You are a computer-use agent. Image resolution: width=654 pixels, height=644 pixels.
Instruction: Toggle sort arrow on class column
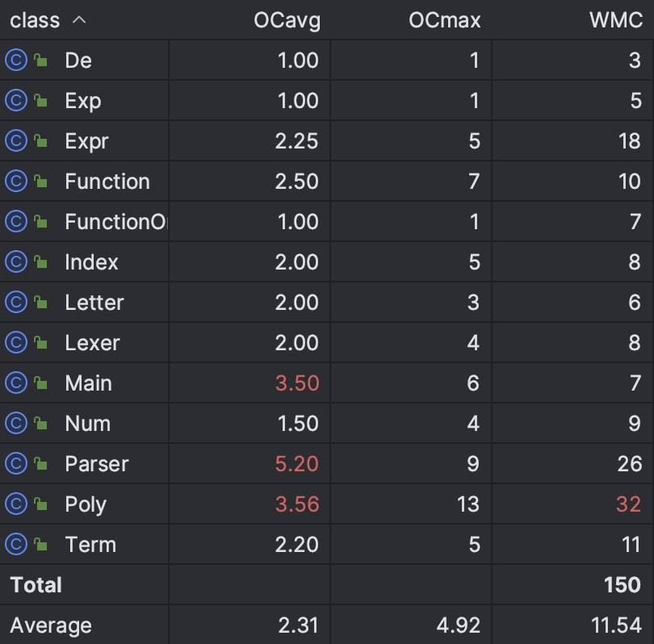(x=79, y=20)
